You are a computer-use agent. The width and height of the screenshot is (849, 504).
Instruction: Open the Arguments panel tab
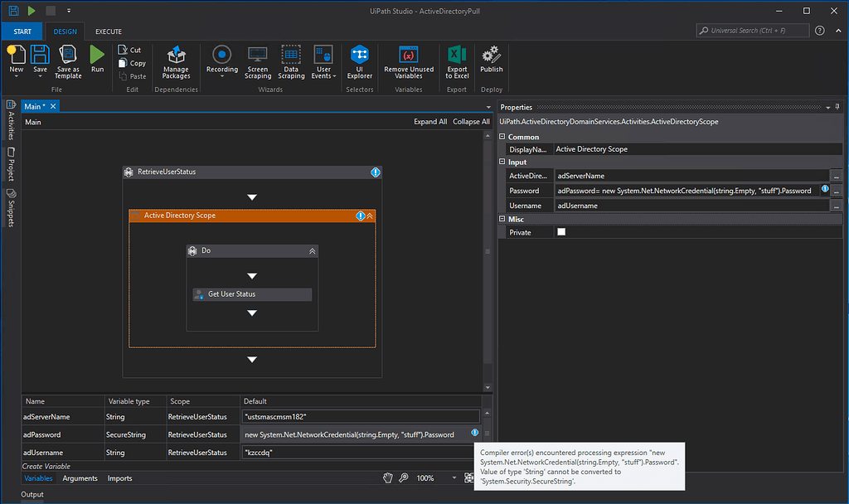80,478
